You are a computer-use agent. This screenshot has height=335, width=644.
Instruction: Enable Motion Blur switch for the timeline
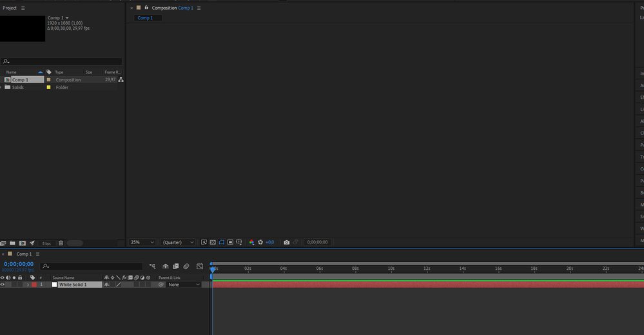coord(186,267)
